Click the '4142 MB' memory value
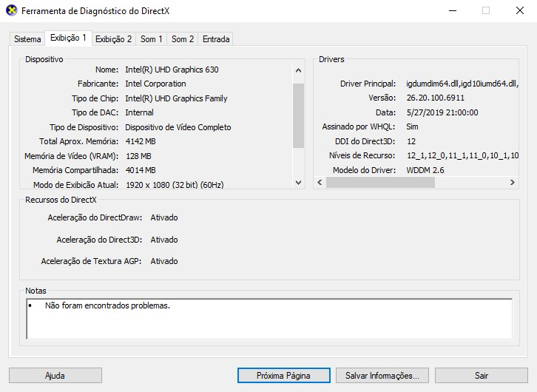The width and height of the screenshot is (537, 392). tap(141, 141)
